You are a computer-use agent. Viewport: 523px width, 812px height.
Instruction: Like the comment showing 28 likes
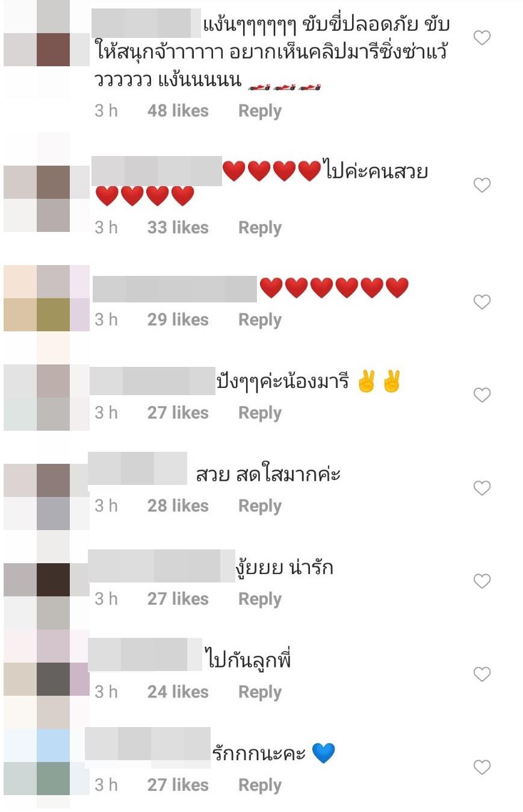tap(481, 488)
